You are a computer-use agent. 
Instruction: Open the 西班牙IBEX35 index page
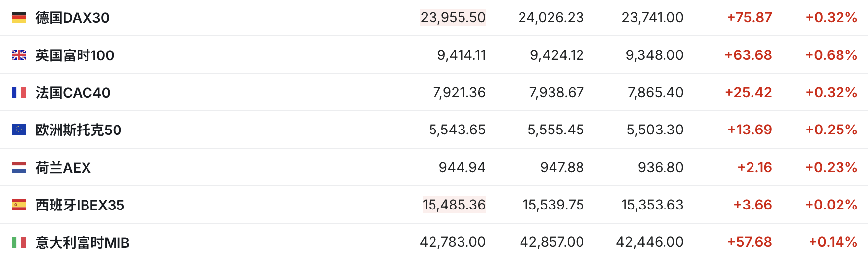(x=80, y=205)
